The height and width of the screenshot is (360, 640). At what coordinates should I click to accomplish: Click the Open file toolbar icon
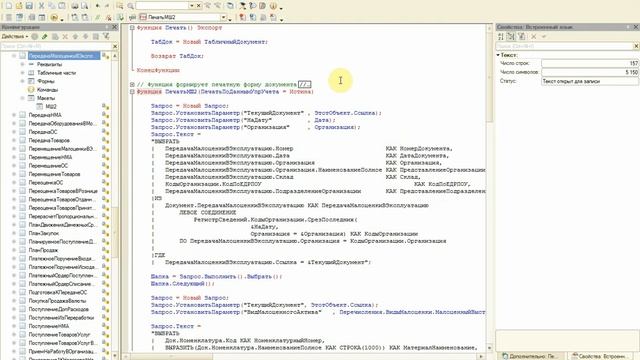(19, 6)
